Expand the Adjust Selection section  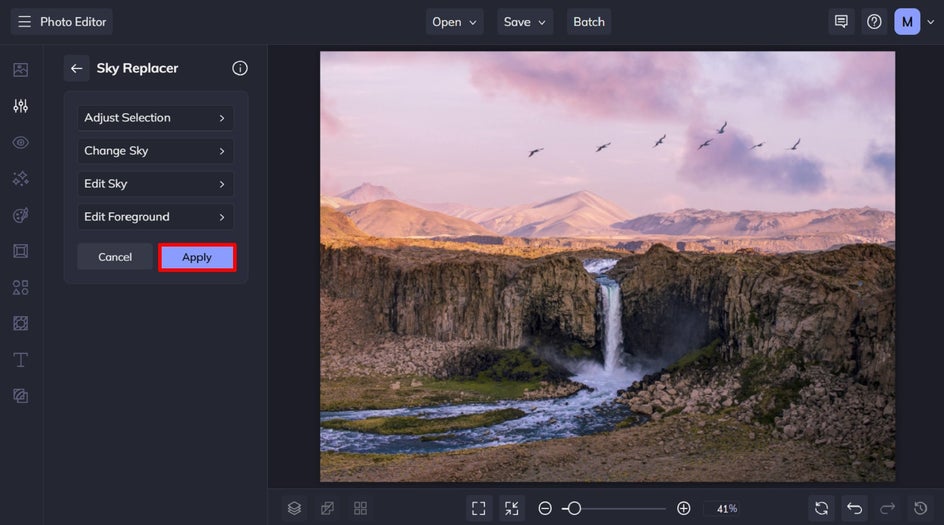tap(155, 117)
